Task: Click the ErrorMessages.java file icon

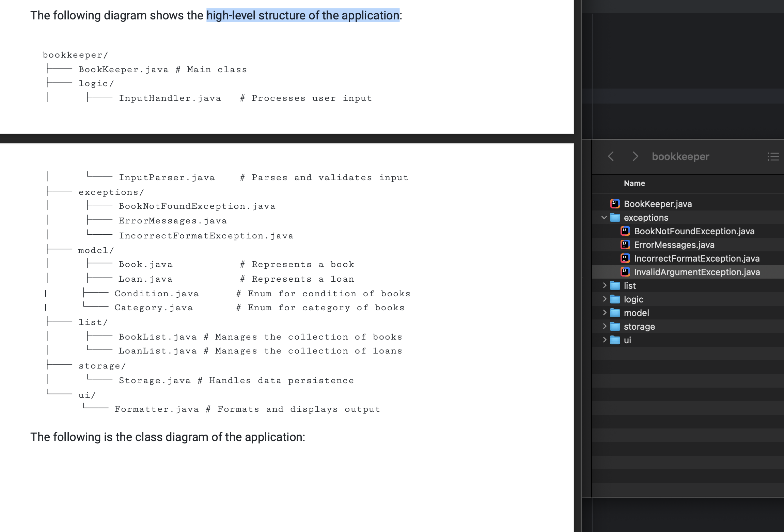Action: (625, 245)
